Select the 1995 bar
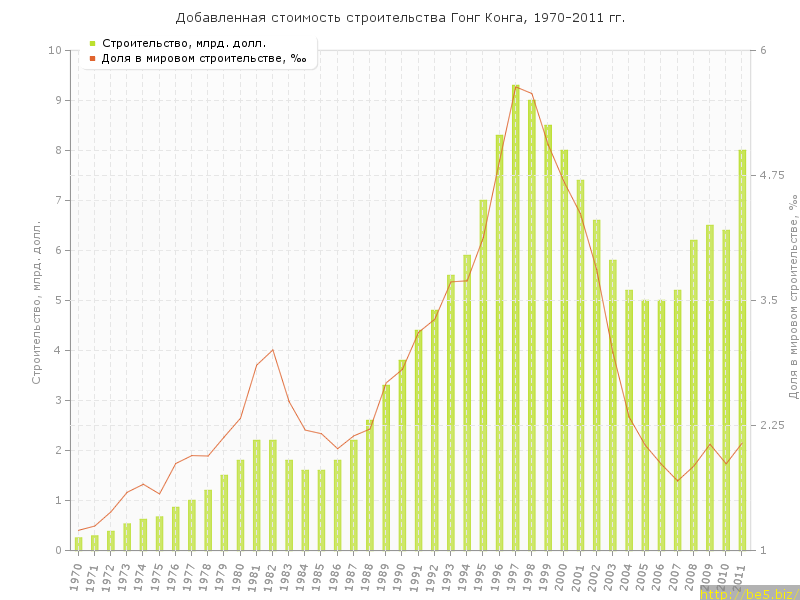The image size is (800, 600). pyautogui.click(x=483, y=375)
